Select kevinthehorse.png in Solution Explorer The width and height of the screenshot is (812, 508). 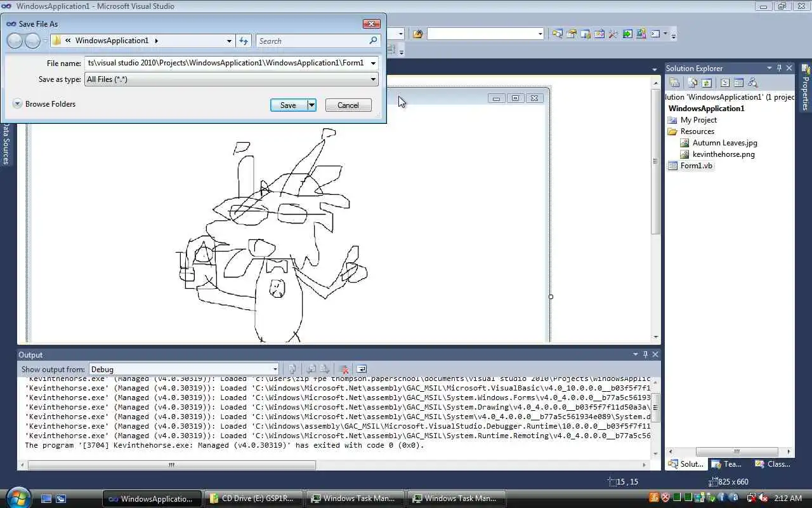point(723,154)
